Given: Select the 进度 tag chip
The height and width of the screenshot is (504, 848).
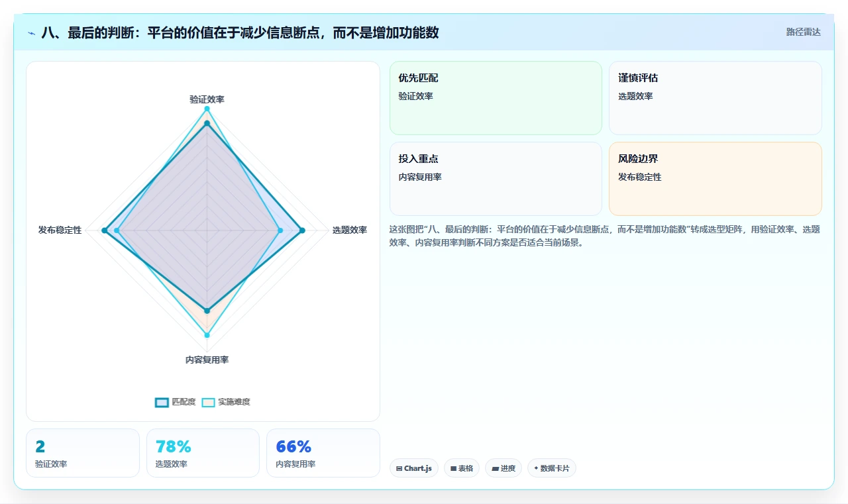Looking at the screenshot, I should 503,468.
